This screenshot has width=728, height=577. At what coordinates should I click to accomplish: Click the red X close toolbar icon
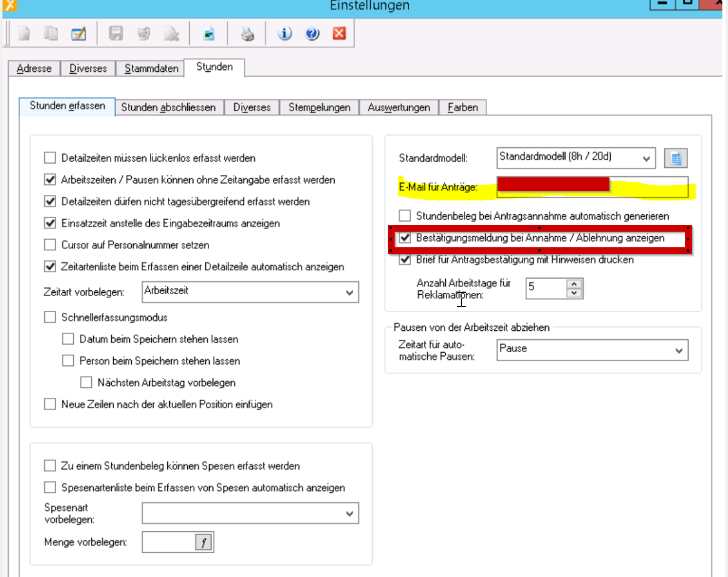[x=339, y=34]
